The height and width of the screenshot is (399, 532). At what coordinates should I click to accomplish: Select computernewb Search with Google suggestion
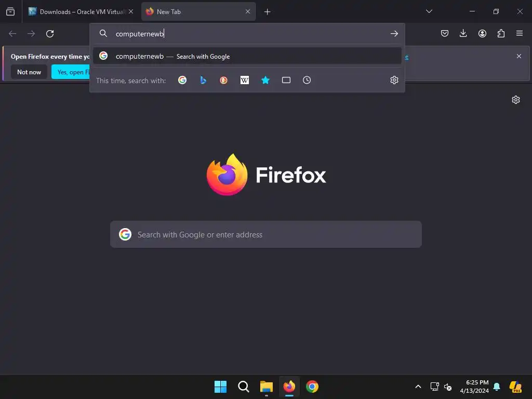pyautogui.click(x=247, y=56)
